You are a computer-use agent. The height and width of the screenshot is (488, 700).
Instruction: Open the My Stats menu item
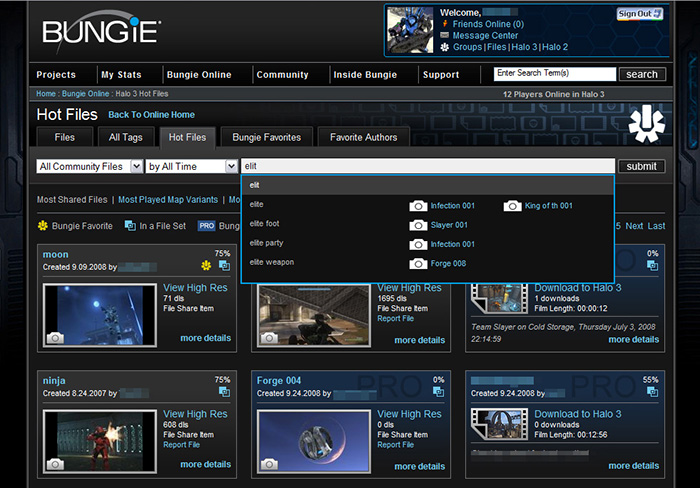click(x=121, y=75)
